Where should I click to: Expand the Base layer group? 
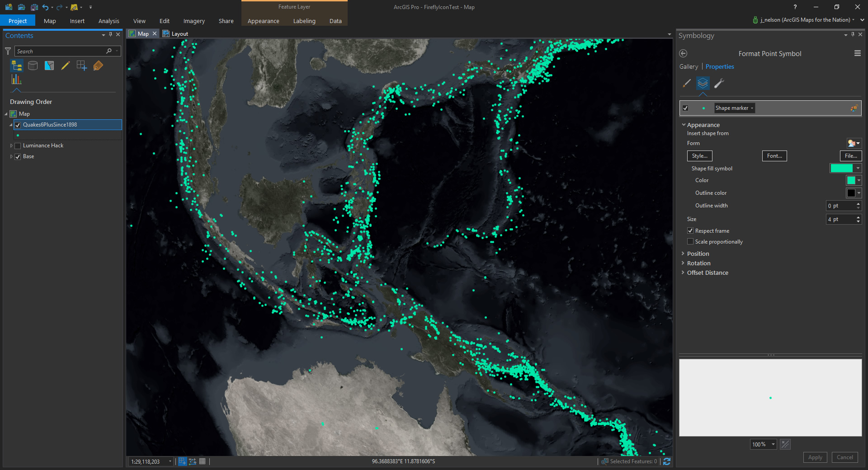click(x=11, y=156)
